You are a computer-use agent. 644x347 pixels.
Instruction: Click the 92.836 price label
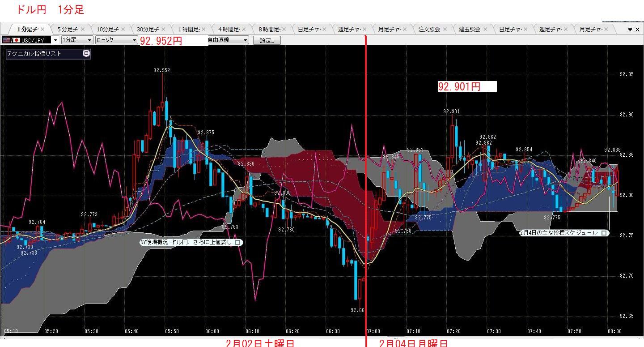click(246, 164)
